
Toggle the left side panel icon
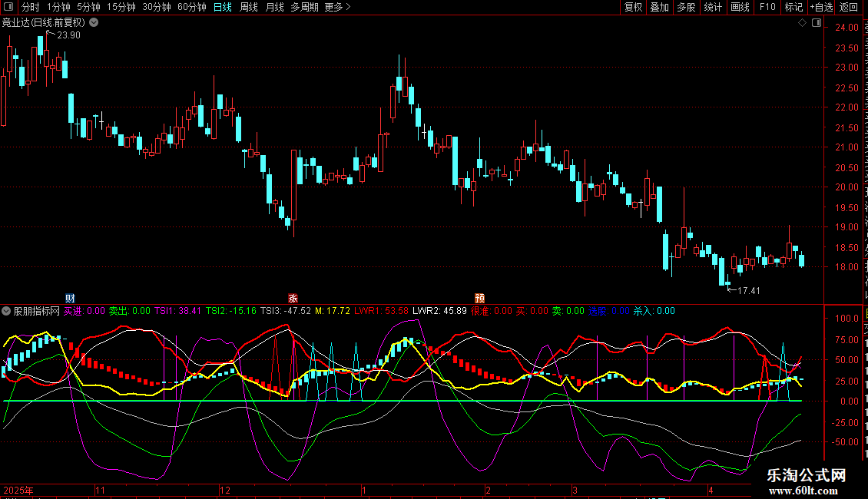(8, 7)
